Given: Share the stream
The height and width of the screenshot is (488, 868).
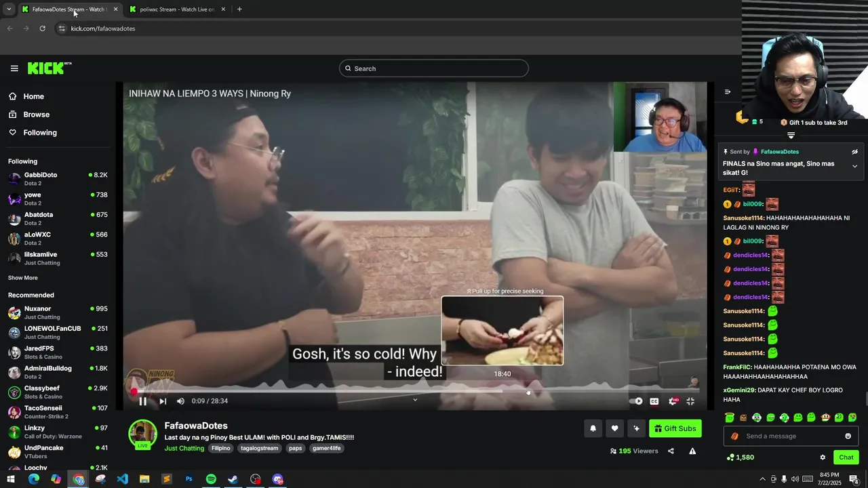Looking at the screenshot, I should point(671,451).
